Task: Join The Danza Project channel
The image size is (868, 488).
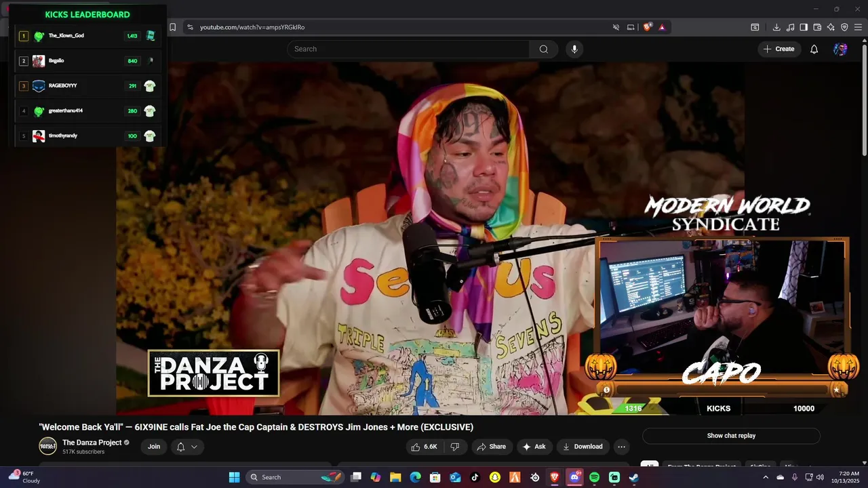Action: [x=154, y=447]
